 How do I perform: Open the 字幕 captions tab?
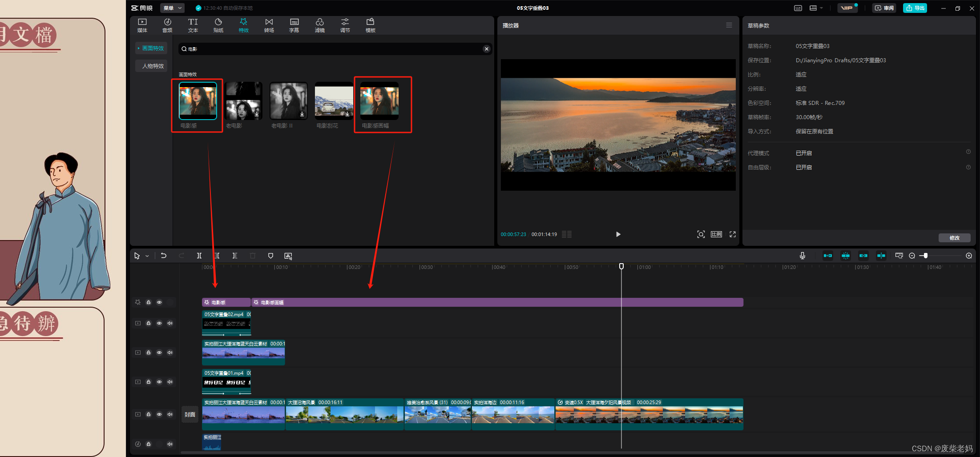point(294,25)
